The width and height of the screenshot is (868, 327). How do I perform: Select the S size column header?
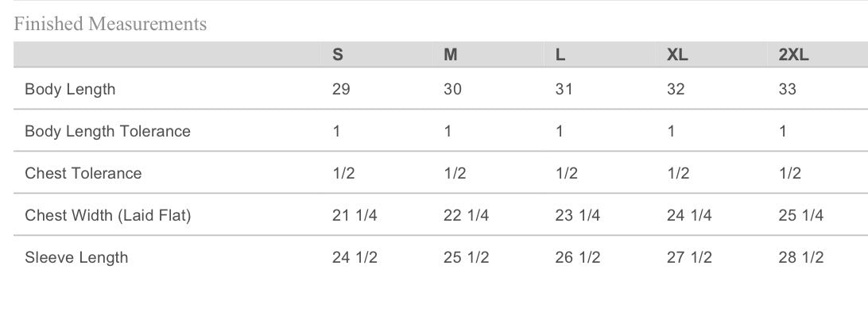coord(338,55)
